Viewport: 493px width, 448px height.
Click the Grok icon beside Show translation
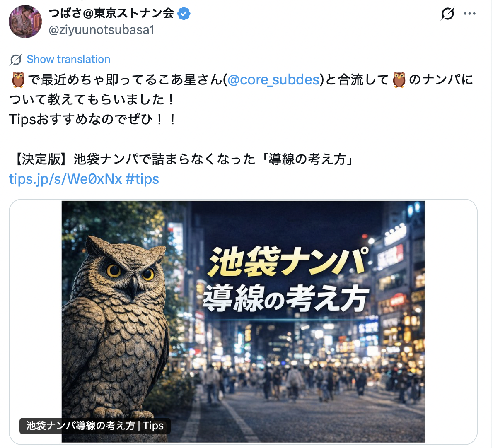tap(16, 59)
